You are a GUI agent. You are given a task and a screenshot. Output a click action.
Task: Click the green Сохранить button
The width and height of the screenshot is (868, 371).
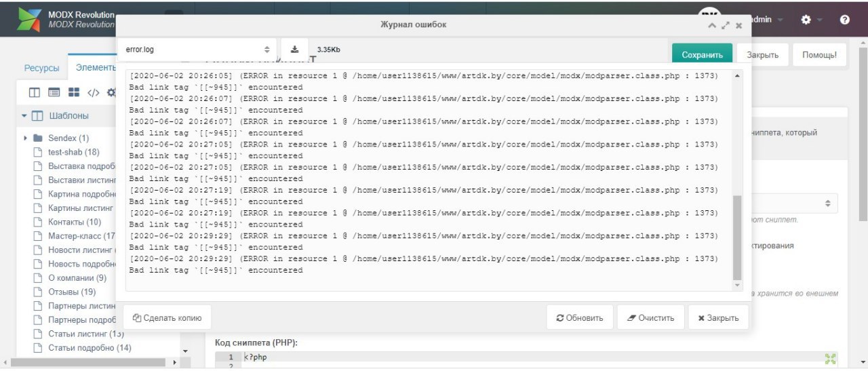coord(703,55)
